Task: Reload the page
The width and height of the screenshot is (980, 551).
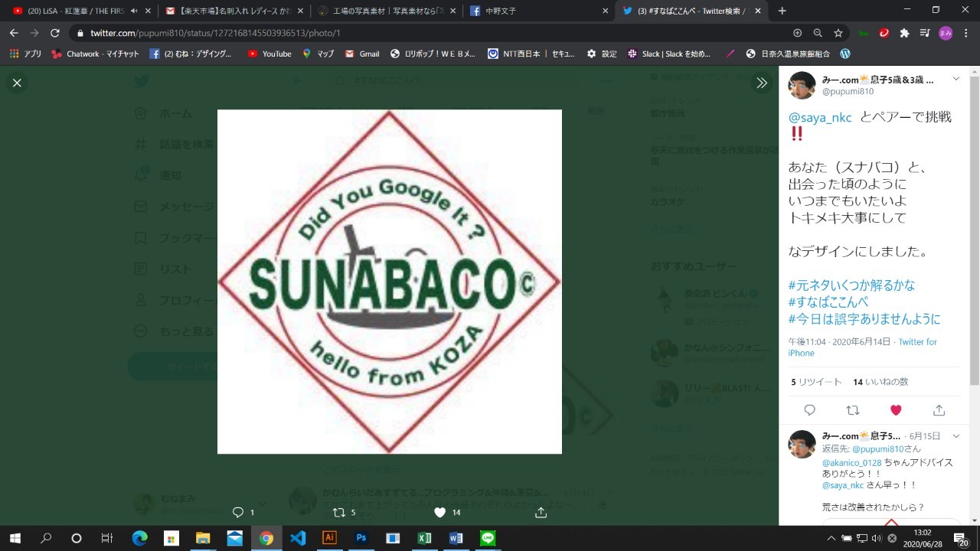Action: [55, 33]
